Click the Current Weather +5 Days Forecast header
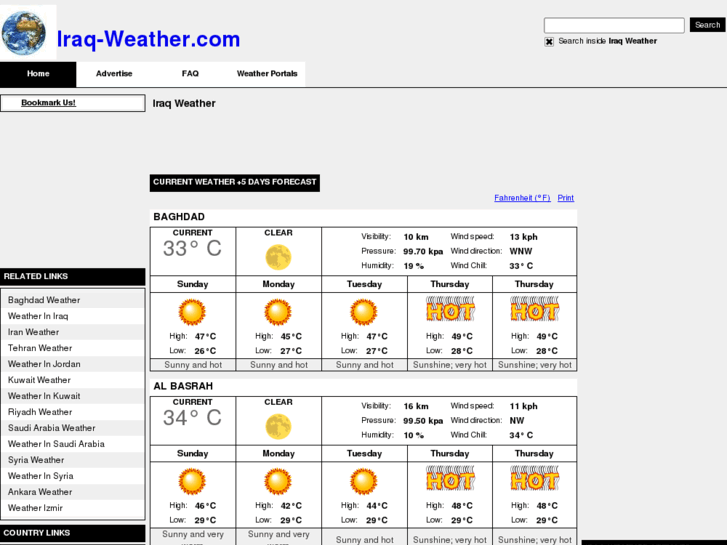Viewport: 727px width, 545px height. [235, 182]
